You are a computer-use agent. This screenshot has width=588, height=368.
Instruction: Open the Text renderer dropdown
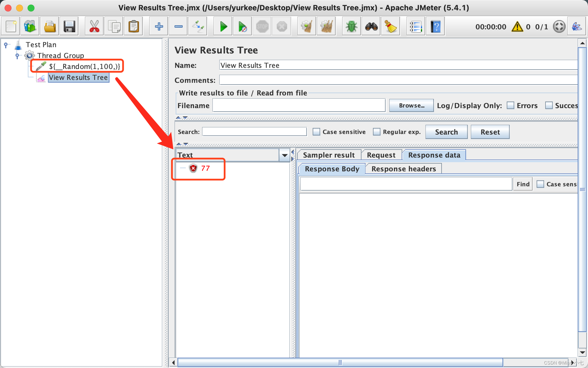click(285, 155)
